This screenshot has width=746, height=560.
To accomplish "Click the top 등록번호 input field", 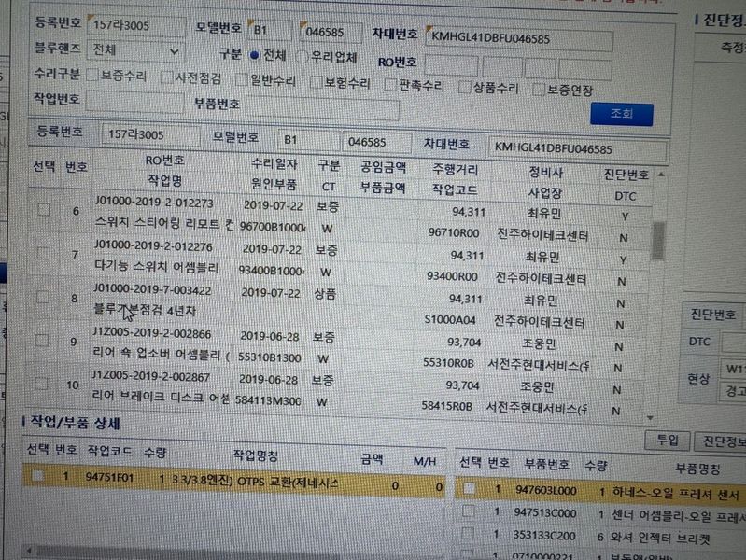I will click(x=136, y=25).
